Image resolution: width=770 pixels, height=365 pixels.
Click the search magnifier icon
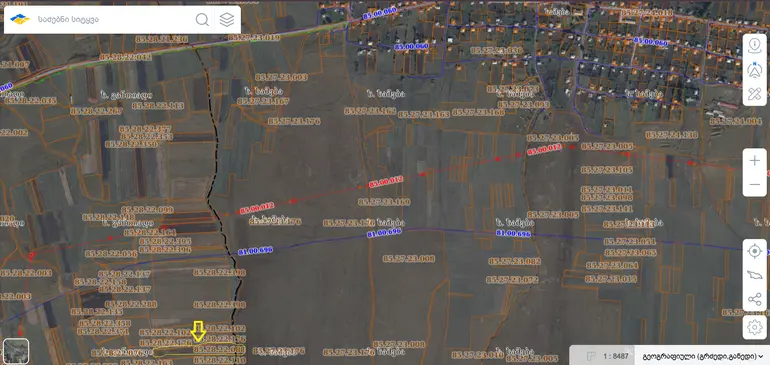coord(202,20)
